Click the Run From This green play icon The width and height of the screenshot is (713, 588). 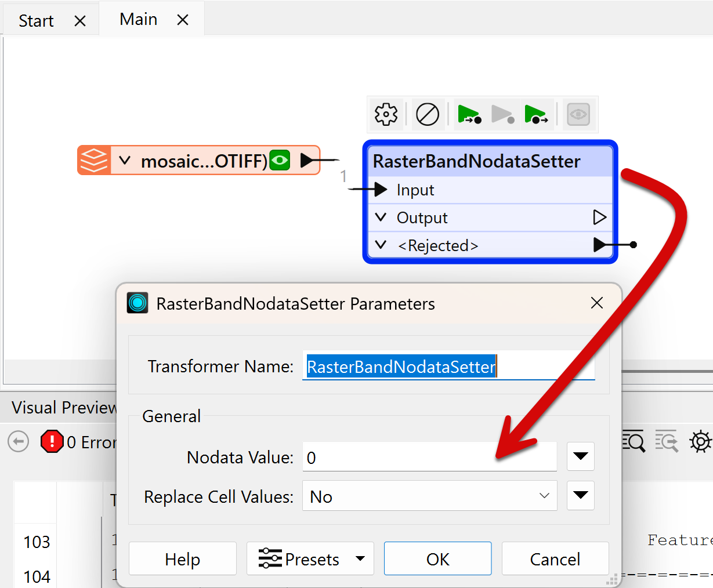(535, 114)
